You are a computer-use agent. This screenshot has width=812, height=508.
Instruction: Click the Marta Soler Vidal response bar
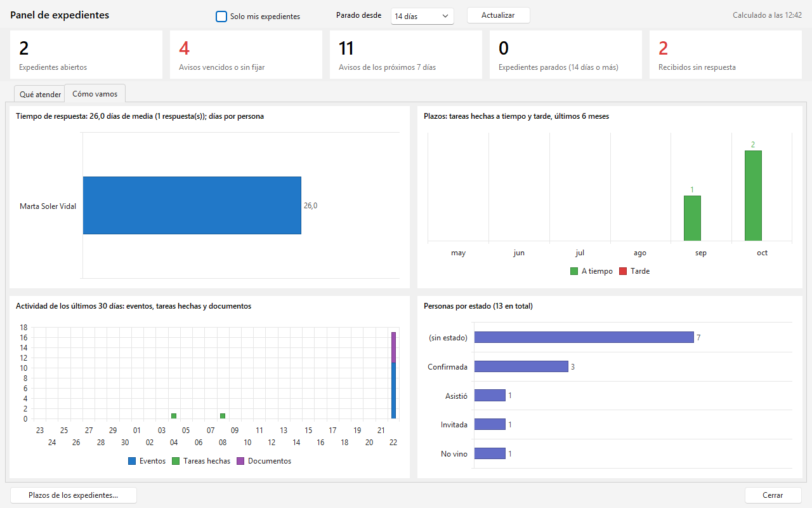pos(192,206)
